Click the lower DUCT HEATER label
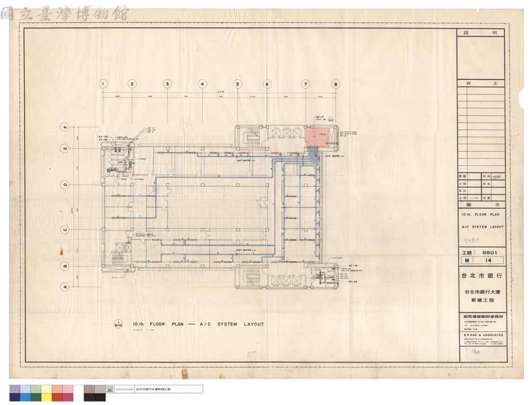The width and height of the screenshot is (532, 405). pos(245,250)
